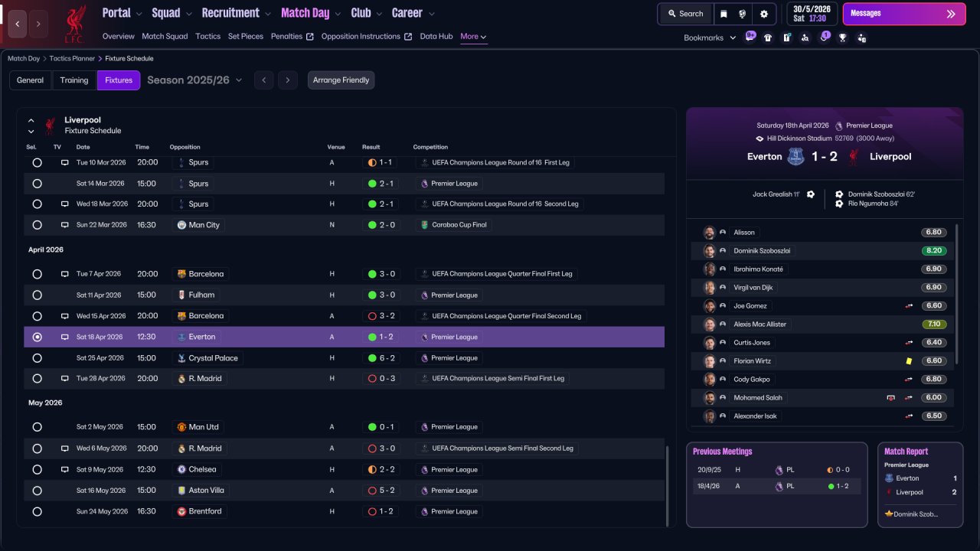Switch to the Training tab

(x=74, y=80)
